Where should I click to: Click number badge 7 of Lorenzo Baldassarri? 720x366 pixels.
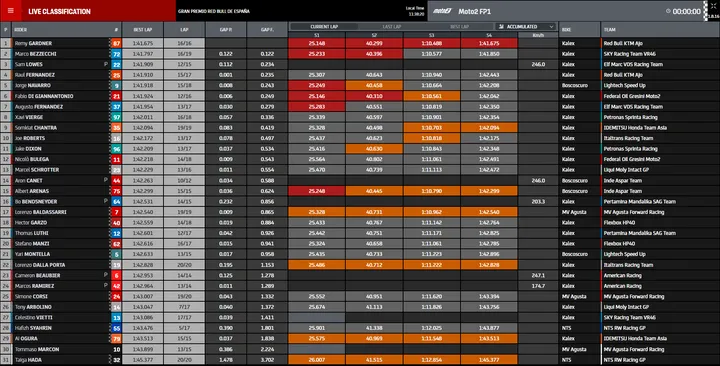116,212
